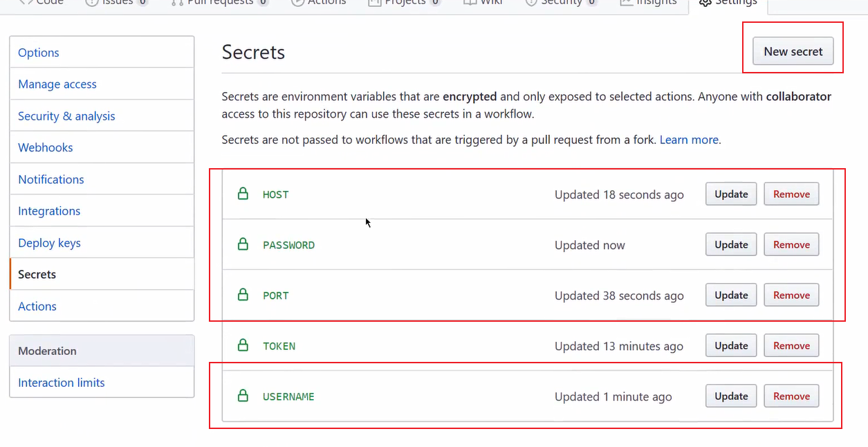Click the lock icon beside HOST
The width and height of the screenshot is (868, 447).
click(x=243, y=194)
